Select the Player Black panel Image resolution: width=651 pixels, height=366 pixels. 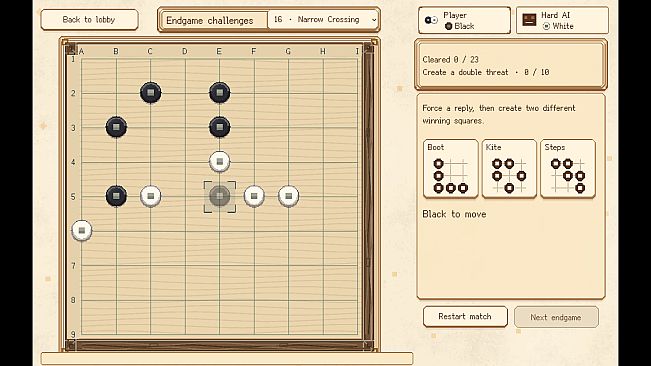pos(464,20)
